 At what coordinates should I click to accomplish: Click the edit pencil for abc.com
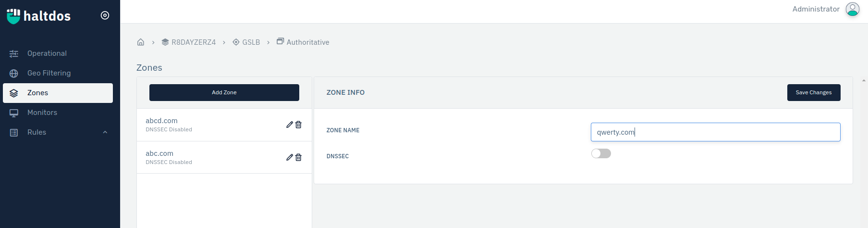point(290,157)
